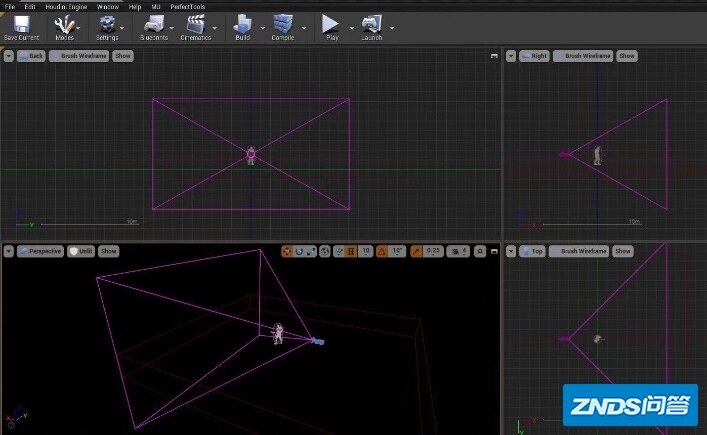The image size is (707, 435).
Task: Toggle surface snapping icon
Action: coord(339,252)
